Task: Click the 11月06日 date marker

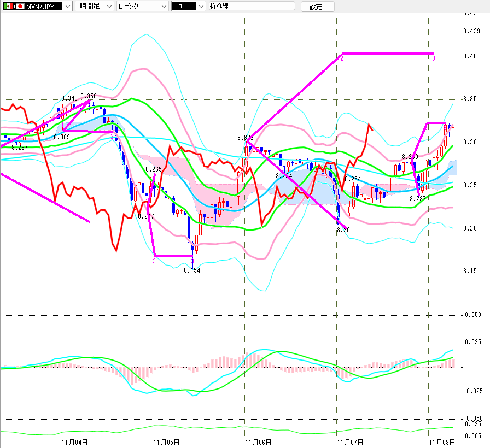Action: point(258,442)
